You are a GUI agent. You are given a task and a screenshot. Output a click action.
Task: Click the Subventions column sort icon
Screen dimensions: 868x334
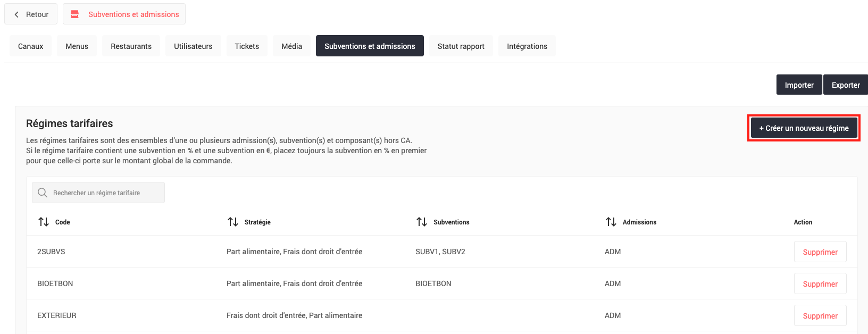tap(422, 222)
